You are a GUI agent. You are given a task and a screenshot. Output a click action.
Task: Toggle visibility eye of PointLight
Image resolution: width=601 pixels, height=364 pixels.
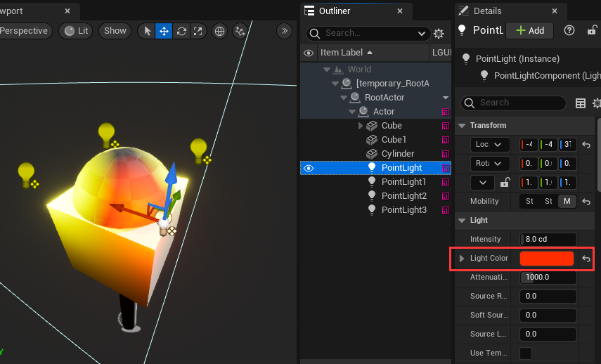coord(309,168)
